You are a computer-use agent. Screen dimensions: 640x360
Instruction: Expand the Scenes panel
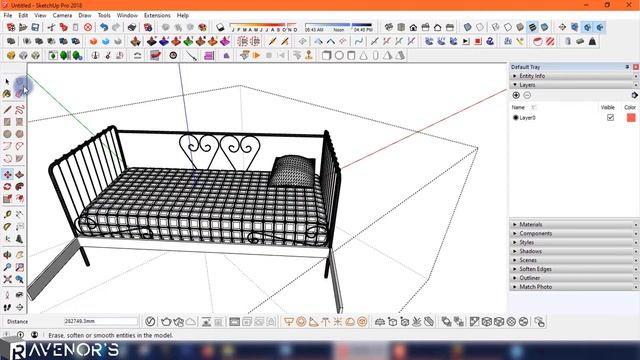573,260
